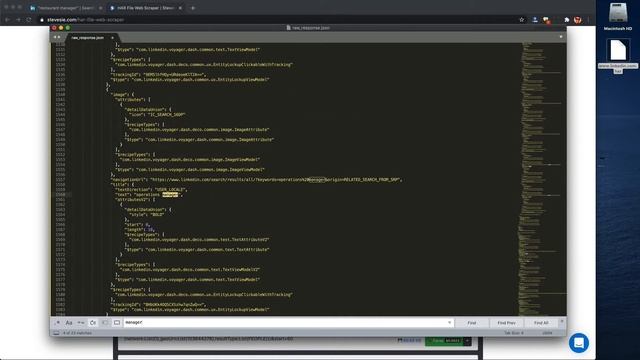
Task: Open the blue chat widget bubble
Action: tap(579, 343)
